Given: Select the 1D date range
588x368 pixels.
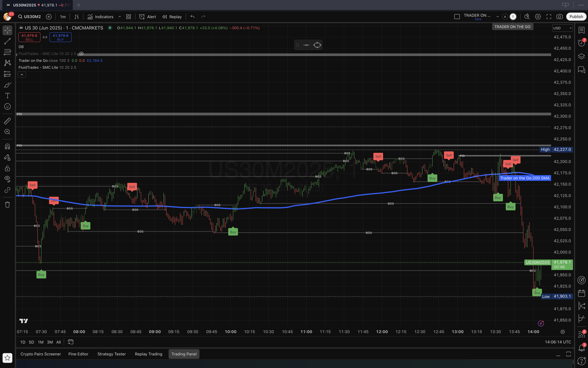Looking at the screenshot, I should click(x=23, y=342).
